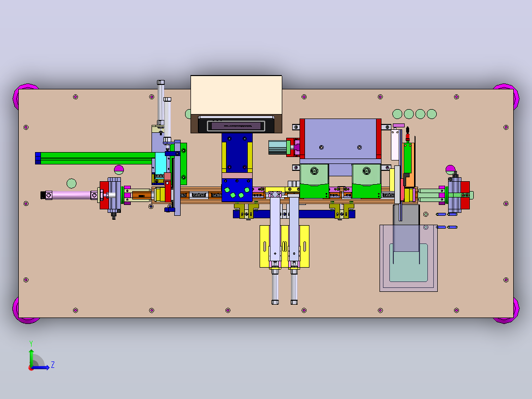532x399 pixels.
Task: Select the magenta half-circle near the green beam
Action: pyautogui.click(x=119, y=168)
